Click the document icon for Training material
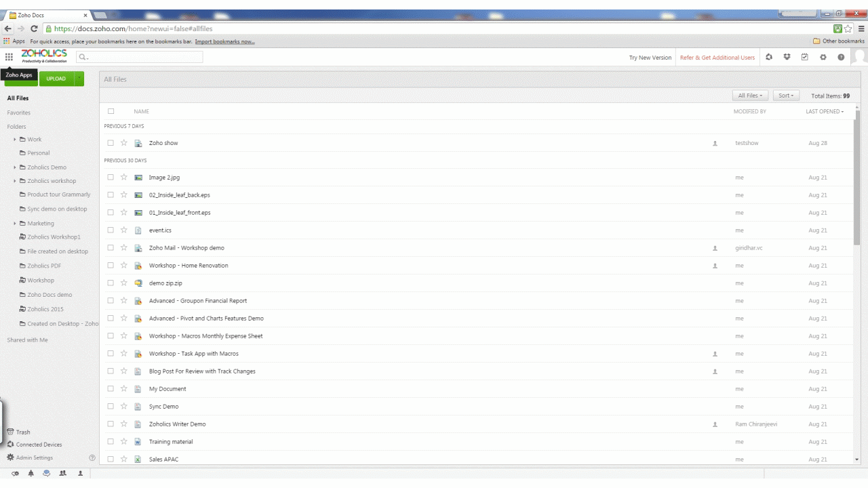The height and width of the screenshot is (488, 868). click(x=138, y=441)
